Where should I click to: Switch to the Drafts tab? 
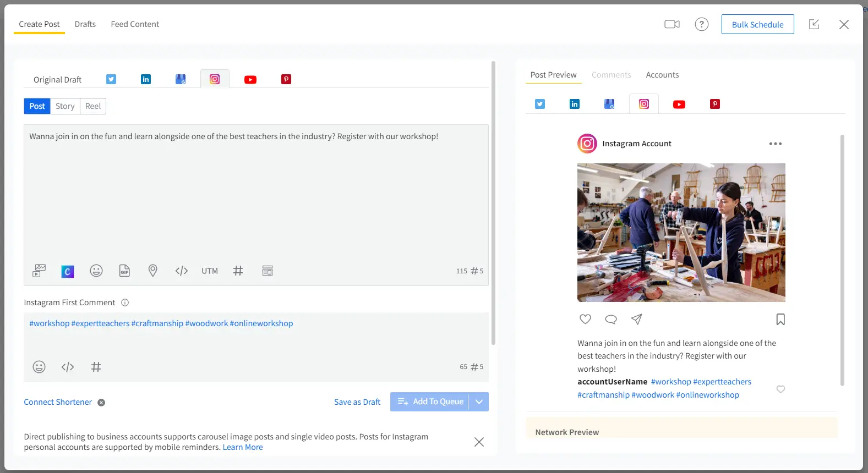[x=85, y=24]
